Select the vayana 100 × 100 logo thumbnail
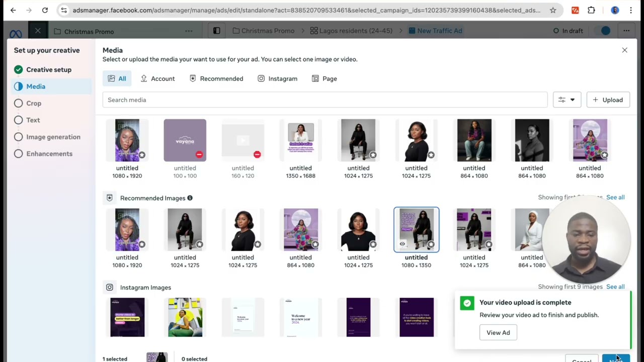The width and height of the screenshot is (644, 362). point(185,140)
